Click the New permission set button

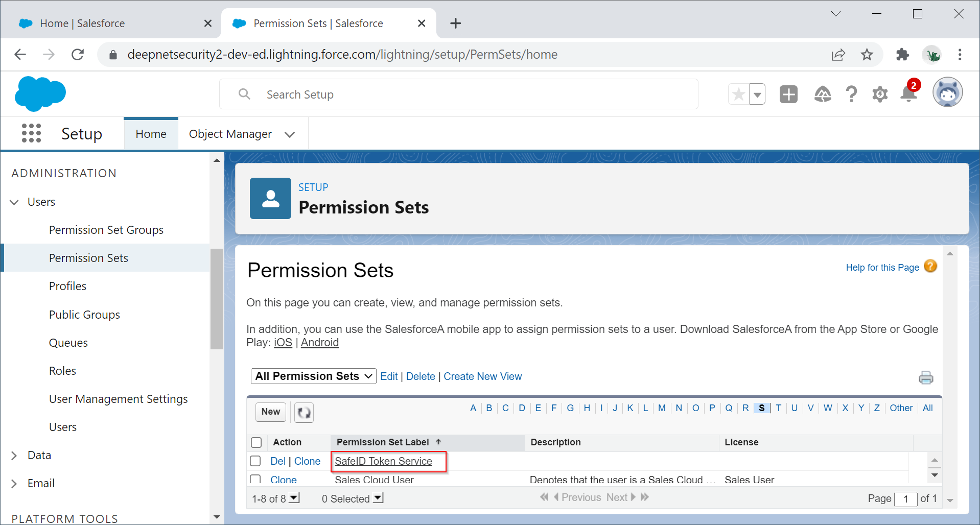click(x=270, y=412)
